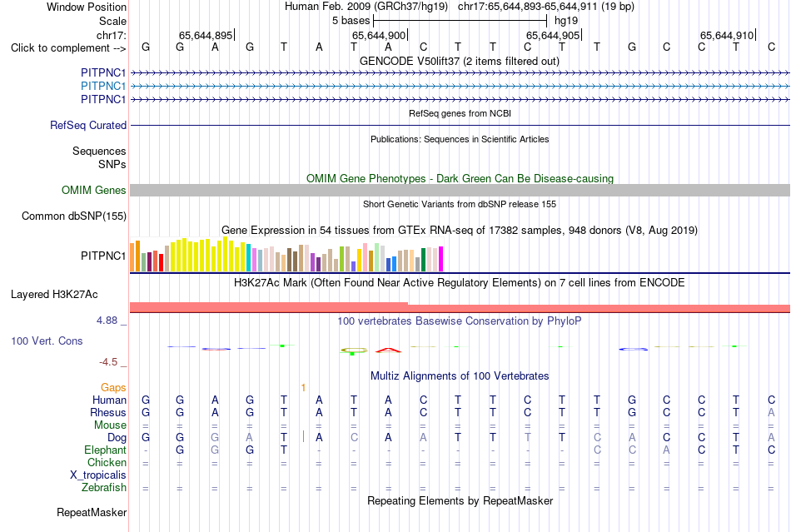Click the 4.88 PhyloP upper axis value
The width and height of the screenshot is (791, 532).
pos(107,321)
